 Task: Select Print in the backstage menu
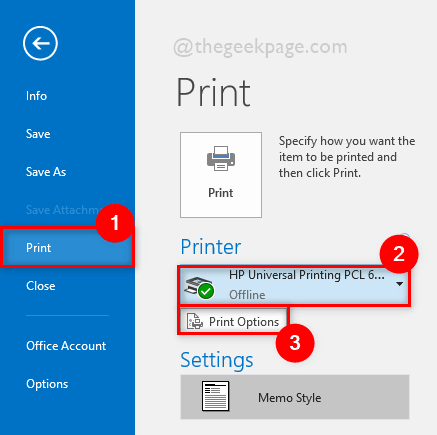click(x=67, y=248)
